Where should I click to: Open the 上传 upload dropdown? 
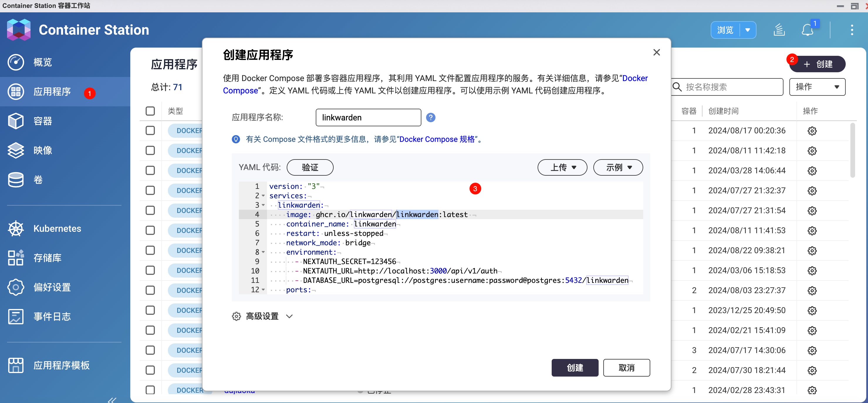(562, 167)
